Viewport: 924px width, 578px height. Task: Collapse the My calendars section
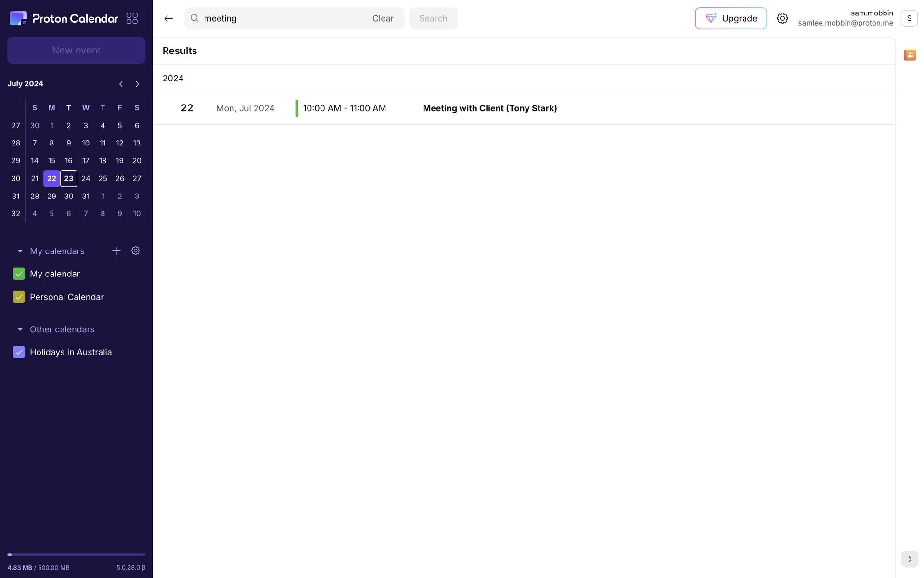click(x=20, y=251)
